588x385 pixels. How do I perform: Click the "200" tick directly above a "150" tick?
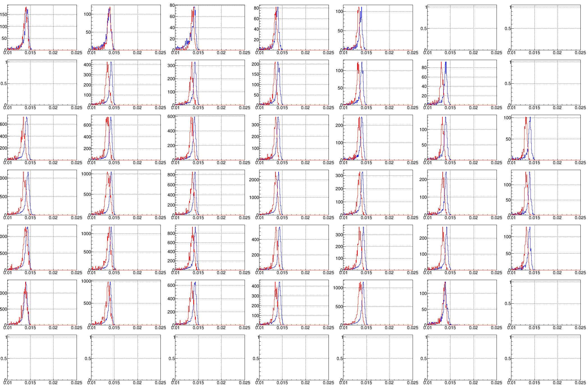tap(255, 64)
